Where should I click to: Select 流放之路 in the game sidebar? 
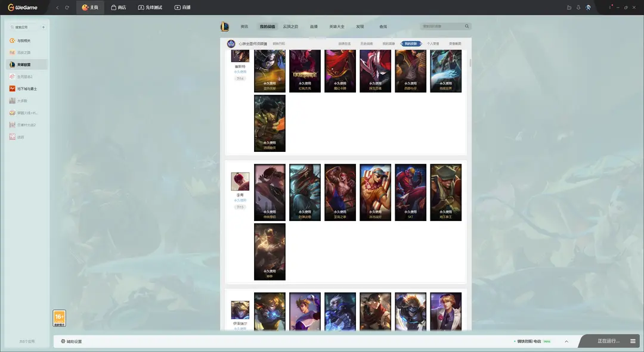[x=27, y=52]
